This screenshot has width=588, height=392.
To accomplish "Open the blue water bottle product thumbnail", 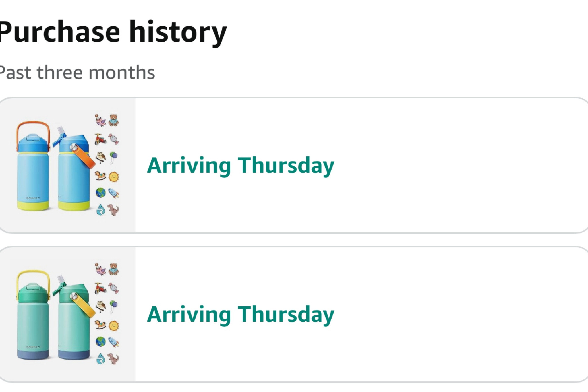I will coord(67,165).
